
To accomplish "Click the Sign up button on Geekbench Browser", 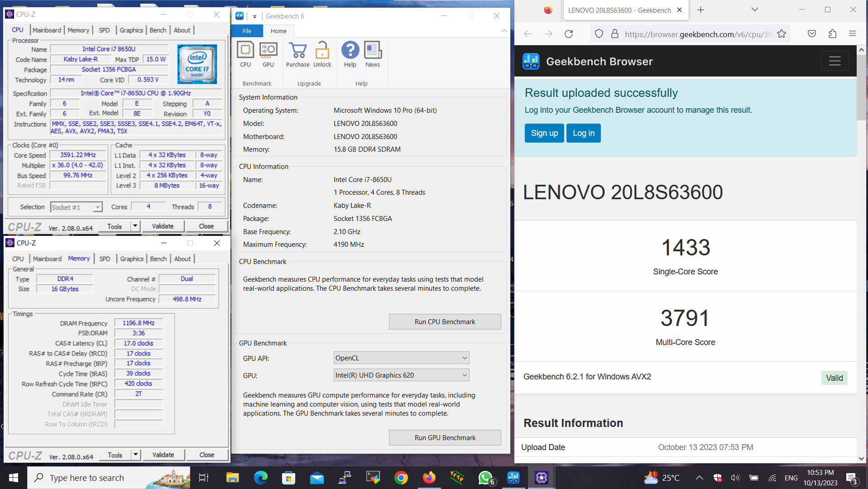I will click(x=544, y=133).
